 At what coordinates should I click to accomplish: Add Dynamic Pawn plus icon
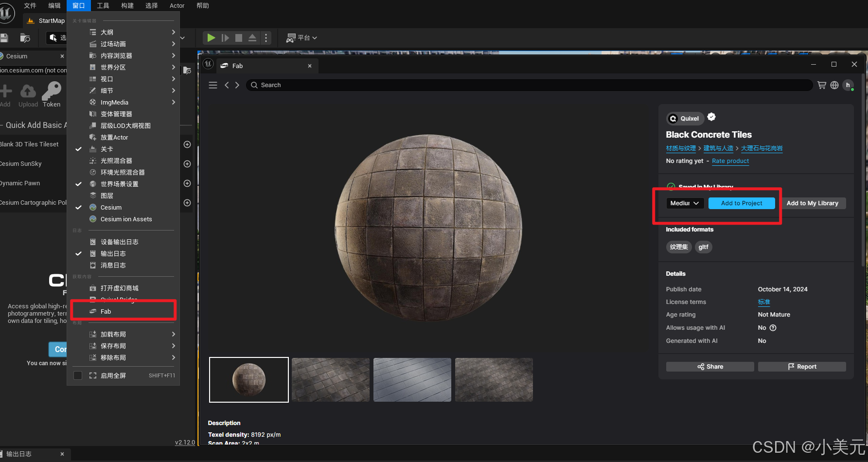tap(187, 183)
